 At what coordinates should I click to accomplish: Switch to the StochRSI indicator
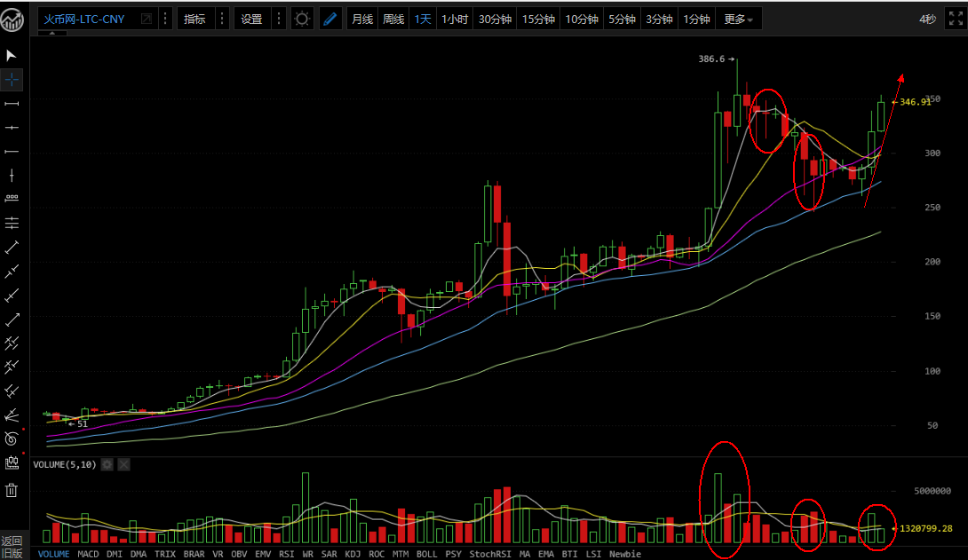(490, 554)
